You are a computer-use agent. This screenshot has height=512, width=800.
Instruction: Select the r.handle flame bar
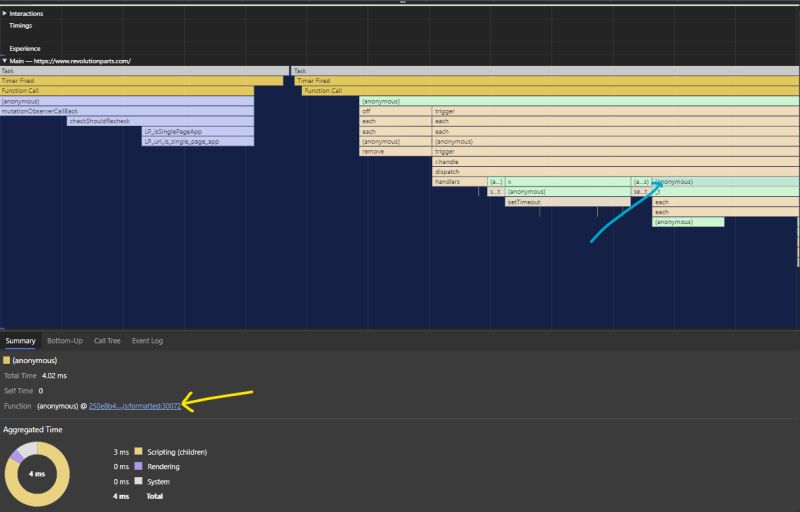(x=616, y=162)
